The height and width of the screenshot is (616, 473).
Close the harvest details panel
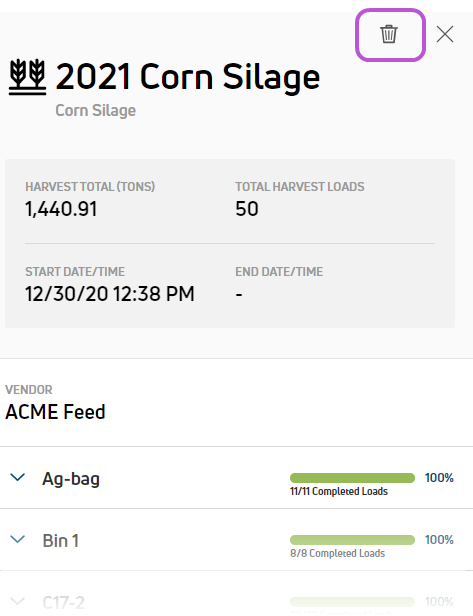445,34
